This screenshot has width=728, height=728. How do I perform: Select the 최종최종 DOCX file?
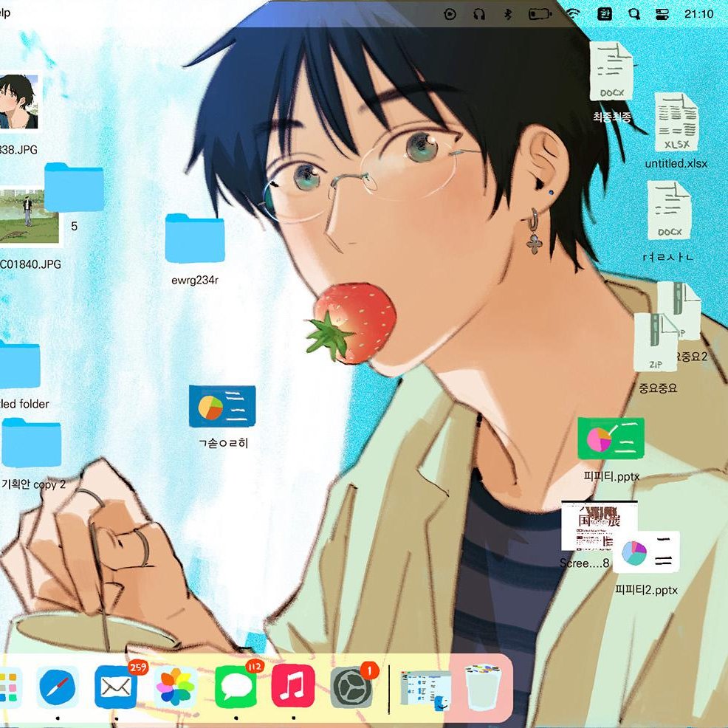pyautogui.click(x=611, y=71)
